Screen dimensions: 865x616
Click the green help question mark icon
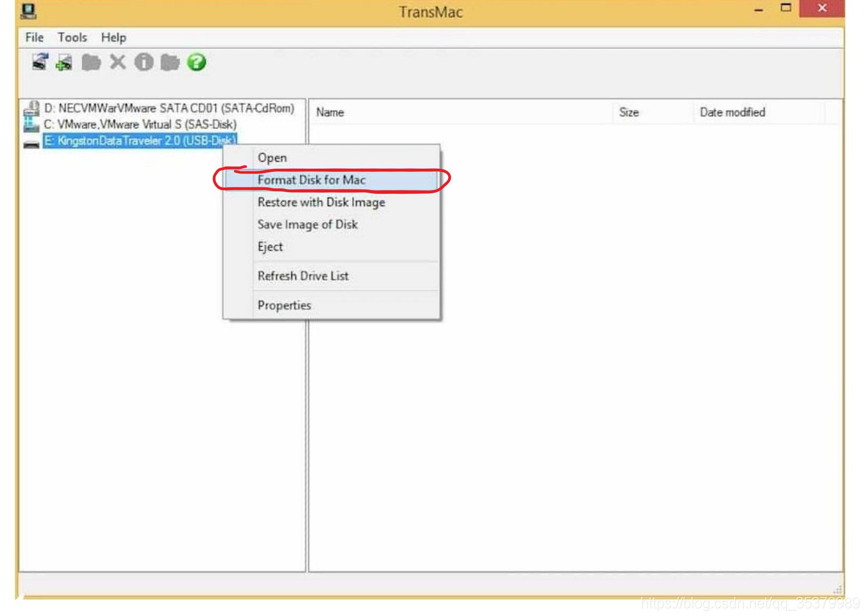tap(196, 62)
